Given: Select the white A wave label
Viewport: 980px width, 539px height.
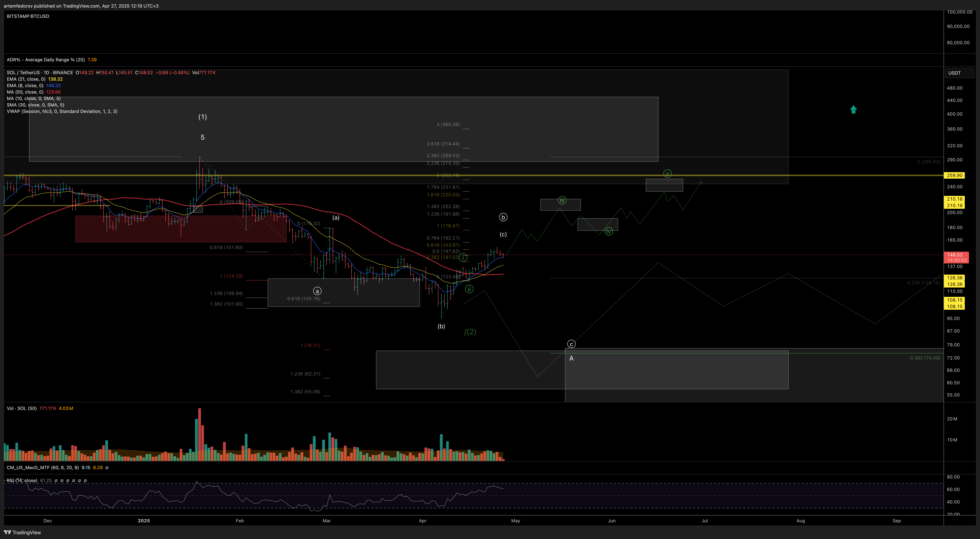Looking at the screenshot, I should coord(571,359).
